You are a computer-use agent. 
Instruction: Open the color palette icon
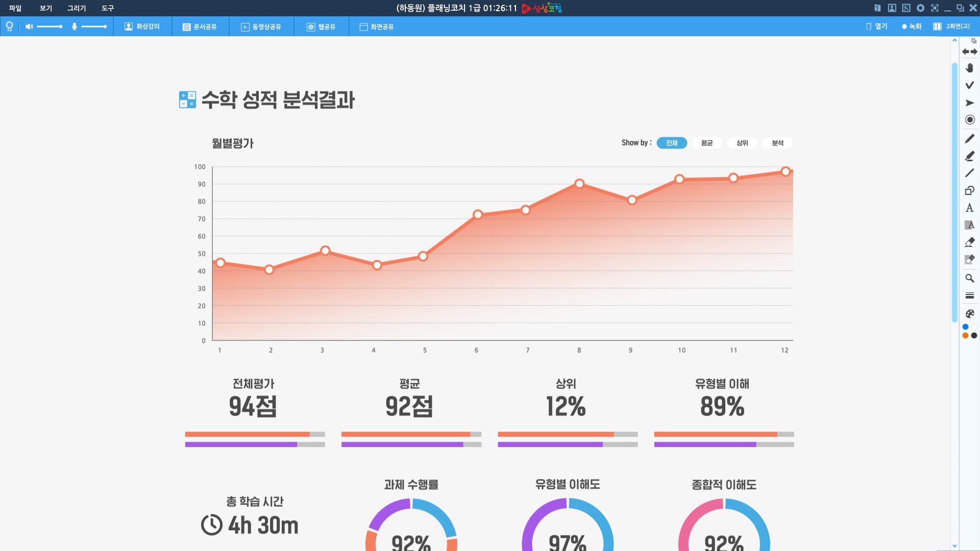969,314
